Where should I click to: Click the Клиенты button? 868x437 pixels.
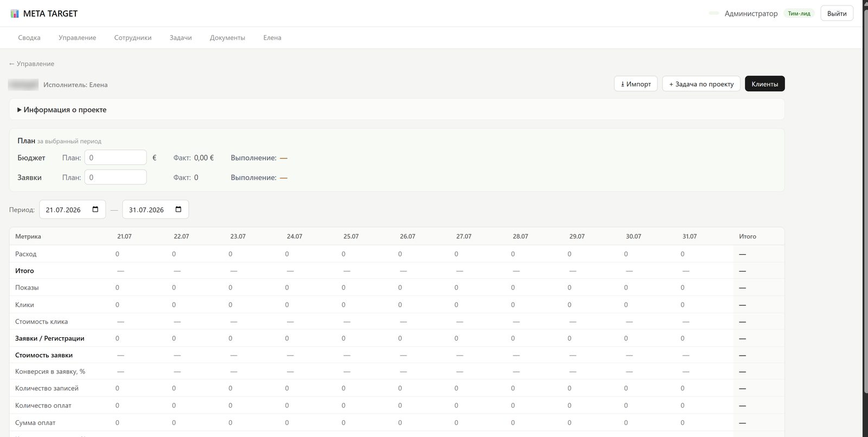[765, 83]
